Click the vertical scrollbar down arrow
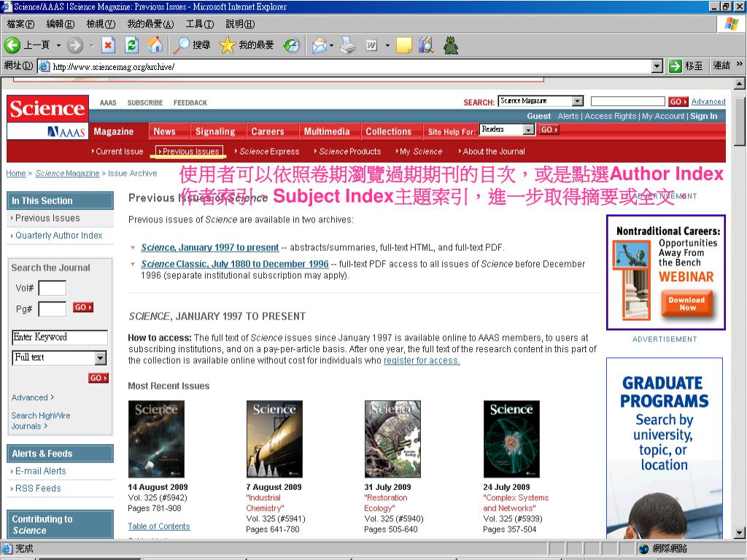The width and height of the screenshot is (747, 560). tap(740, 533)
